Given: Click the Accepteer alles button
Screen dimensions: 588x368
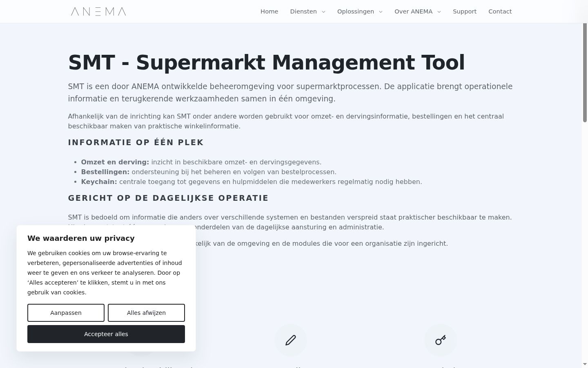Looking at the screenshot, I should click(x=106, y=334).
